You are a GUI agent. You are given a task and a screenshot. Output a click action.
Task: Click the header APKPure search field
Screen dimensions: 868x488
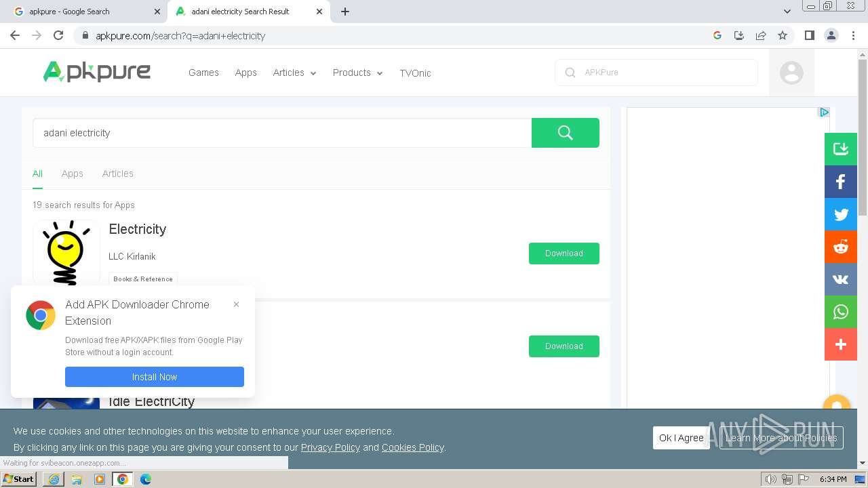click(656, 73)
